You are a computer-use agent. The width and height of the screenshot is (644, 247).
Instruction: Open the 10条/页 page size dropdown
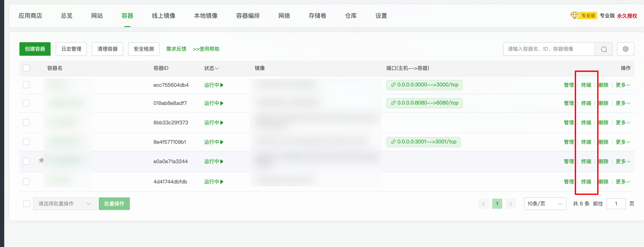click(x=545, y=204)
